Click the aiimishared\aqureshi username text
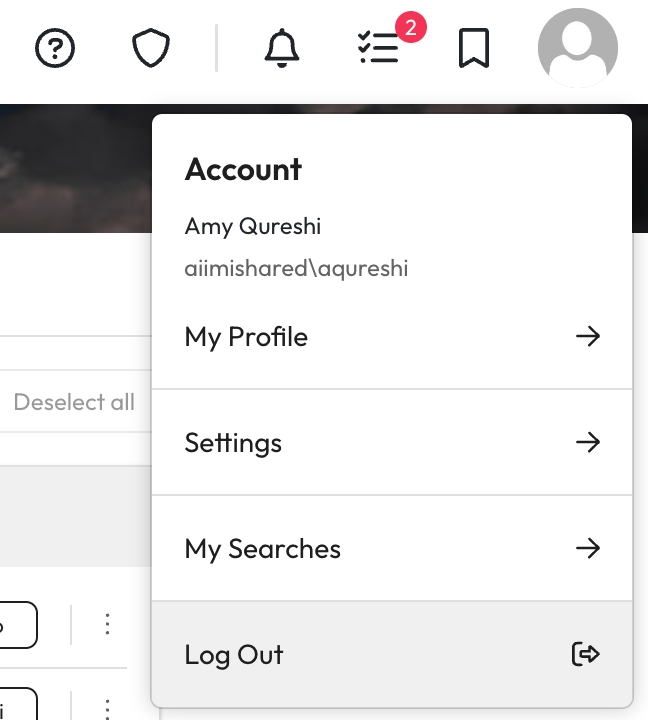Image resolution: width=648 pixels, height=720 pixels. pyautogui.click(x=296, y=268)
